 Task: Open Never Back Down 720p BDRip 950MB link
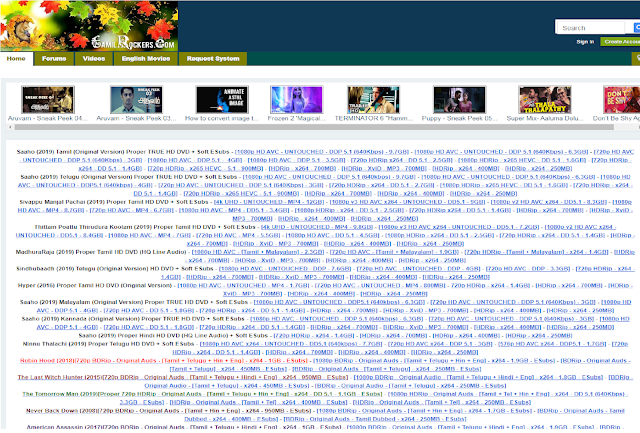pos(169,411)
